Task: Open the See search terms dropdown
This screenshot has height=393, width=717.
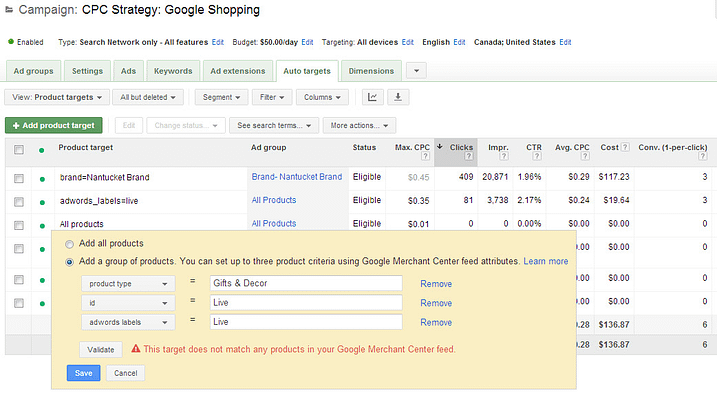Action: click(x=274, y=125)
